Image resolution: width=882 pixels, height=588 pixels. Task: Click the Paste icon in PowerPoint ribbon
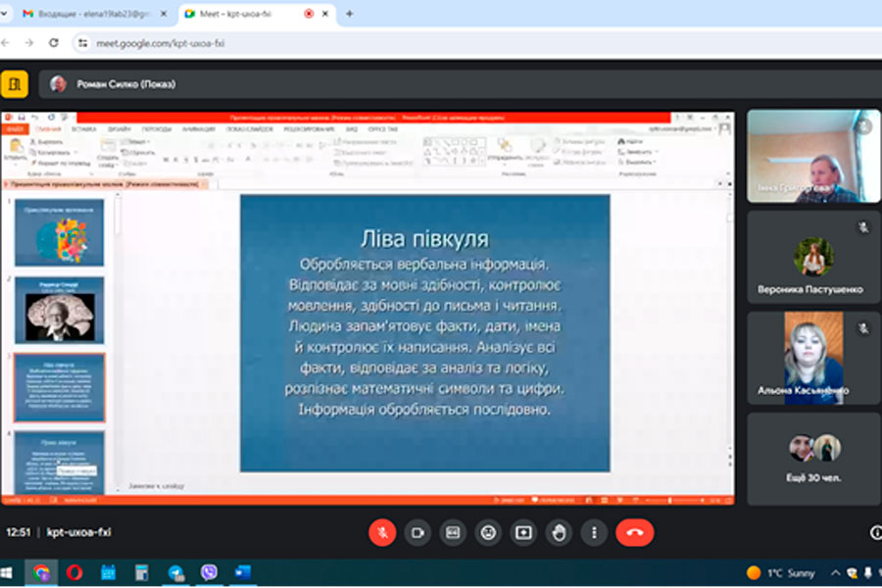(15, 147)
